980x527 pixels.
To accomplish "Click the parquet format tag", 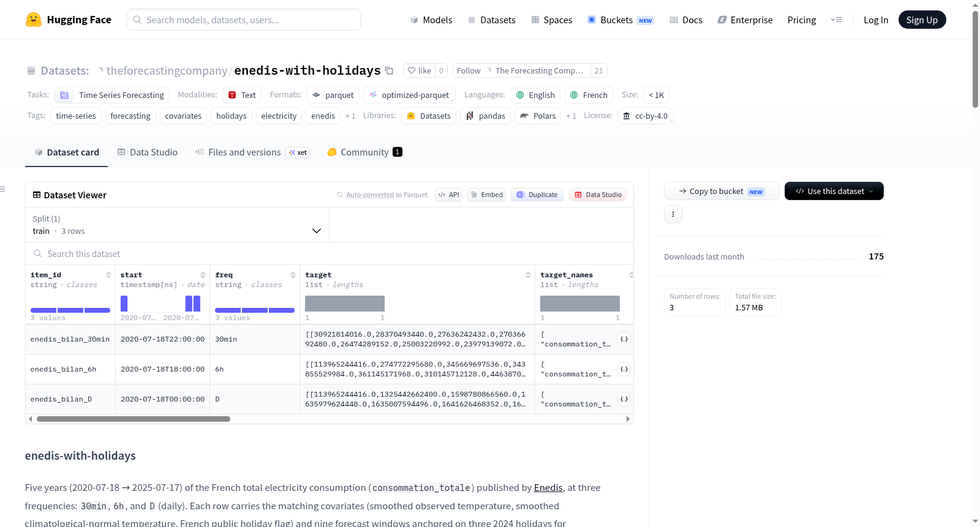I will 333,95.
